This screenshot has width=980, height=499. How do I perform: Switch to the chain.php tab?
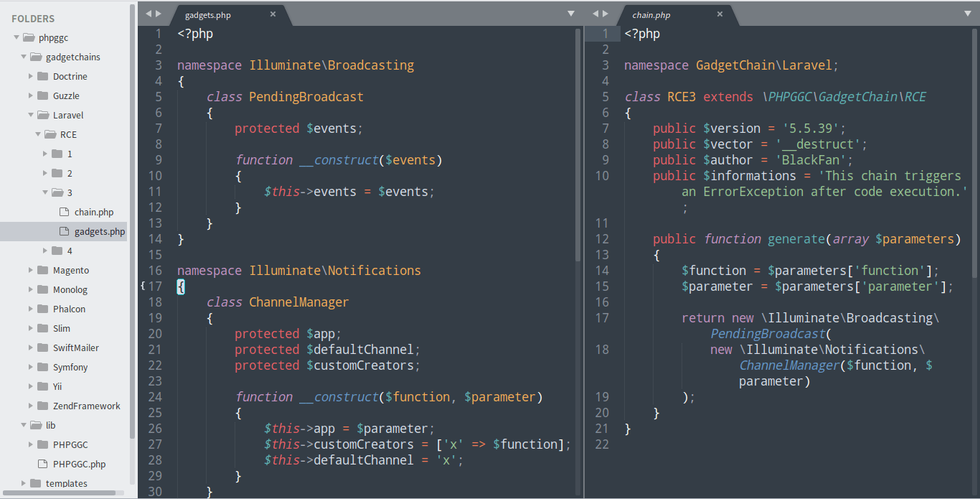[651, 14]
